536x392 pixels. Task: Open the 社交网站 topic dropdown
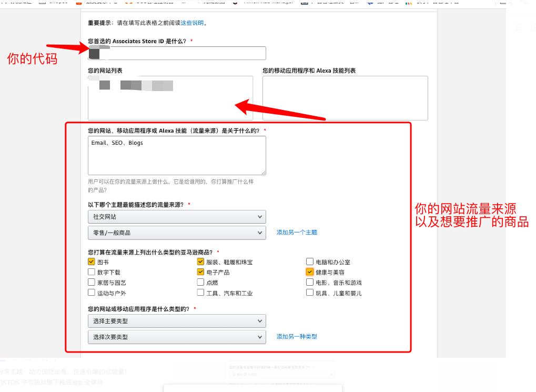point(177,217)
